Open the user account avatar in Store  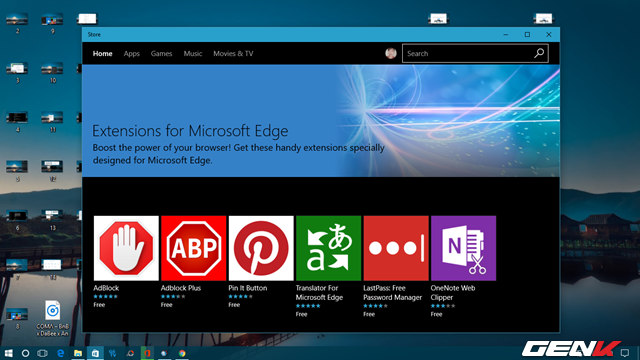pos(391,53)
